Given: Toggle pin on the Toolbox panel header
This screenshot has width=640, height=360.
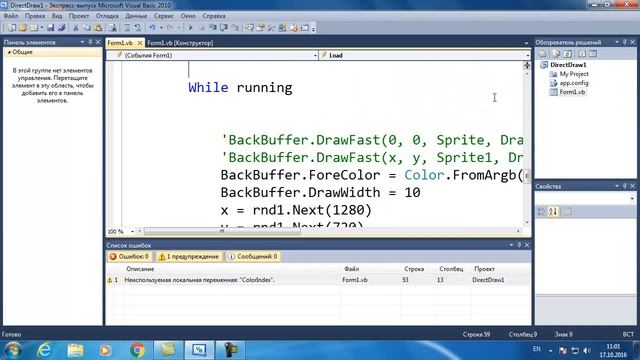Looking at the screenshot, I should coord(91,42).
